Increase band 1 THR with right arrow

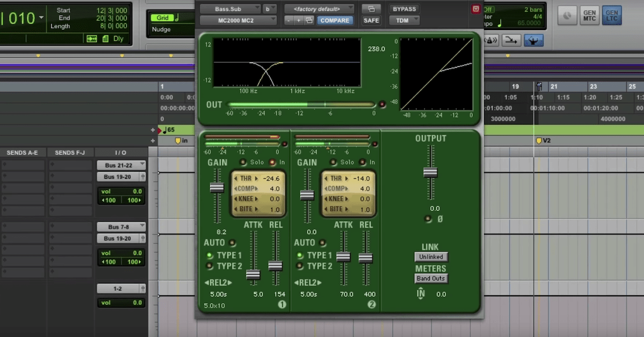pos(257,178)
